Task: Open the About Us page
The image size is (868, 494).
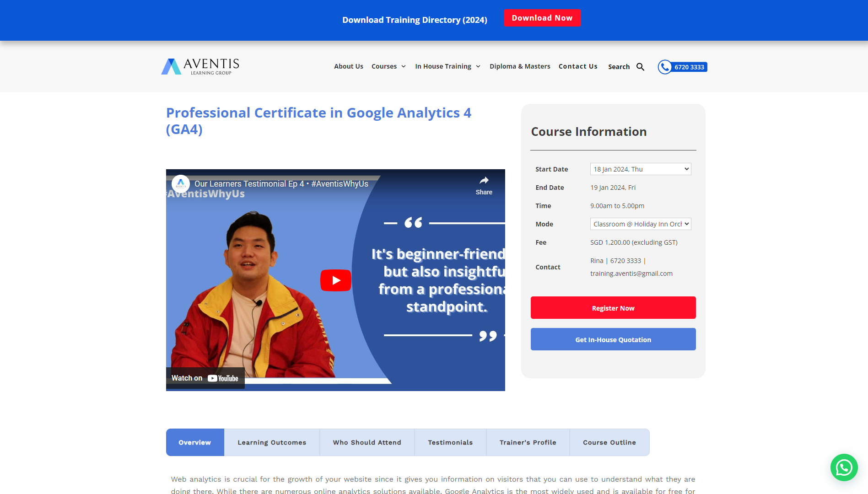Action: coord(348,66)
